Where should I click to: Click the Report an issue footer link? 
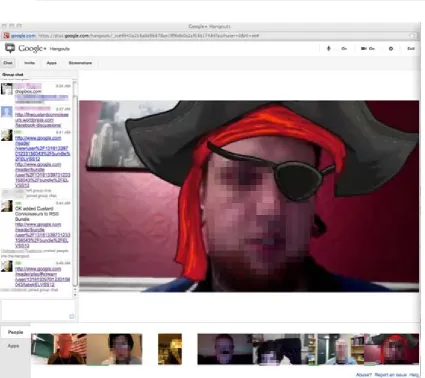point(390,375)
